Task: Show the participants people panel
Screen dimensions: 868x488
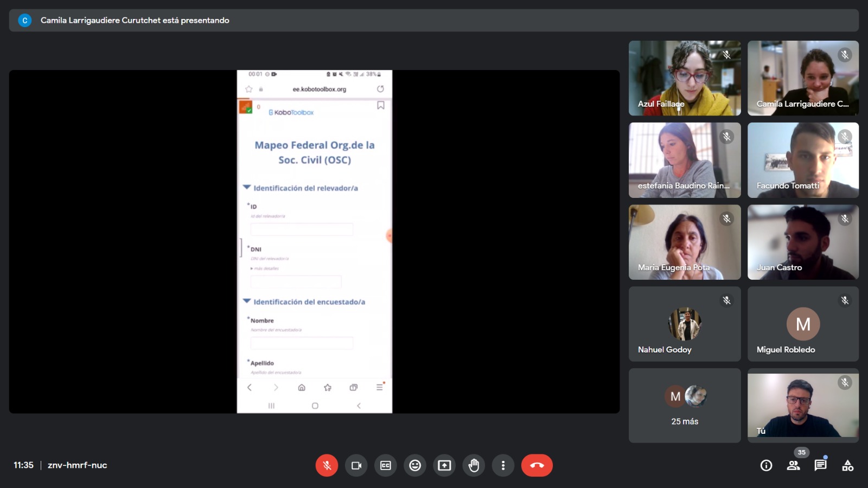Action: tap(793, 465)
